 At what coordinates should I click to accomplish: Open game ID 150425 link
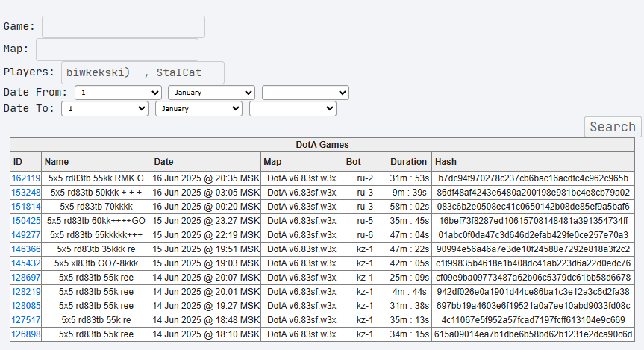(x=26, y=221)
